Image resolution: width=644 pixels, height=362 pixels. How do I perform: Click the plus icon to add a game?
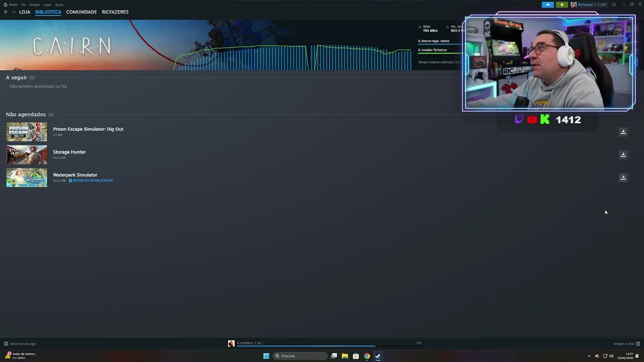[x=6, y=344]
